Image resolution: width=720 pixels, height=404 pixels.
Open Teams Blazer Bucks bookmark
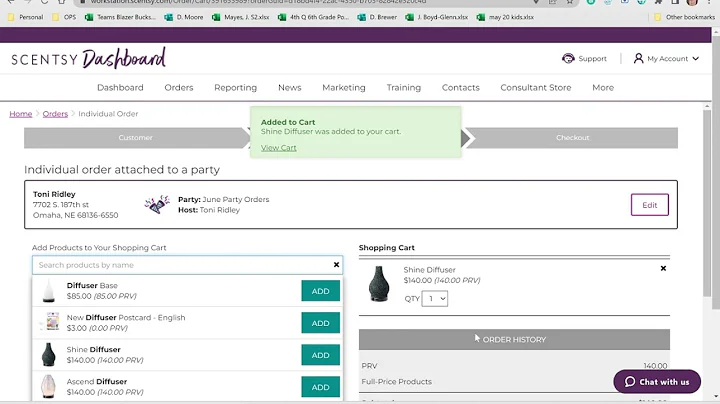pyautogui.click(x=120, y=17)
